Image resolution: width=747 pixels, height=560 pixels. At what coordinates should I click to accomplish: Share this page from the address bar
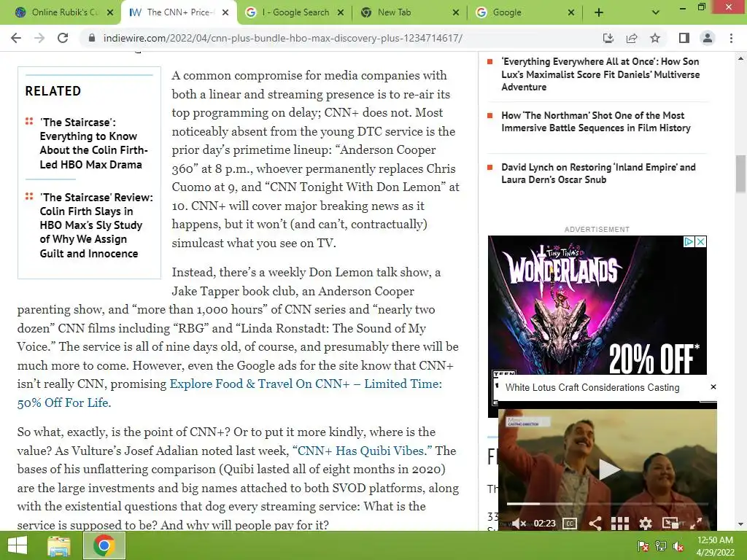[x=632, y=38]
